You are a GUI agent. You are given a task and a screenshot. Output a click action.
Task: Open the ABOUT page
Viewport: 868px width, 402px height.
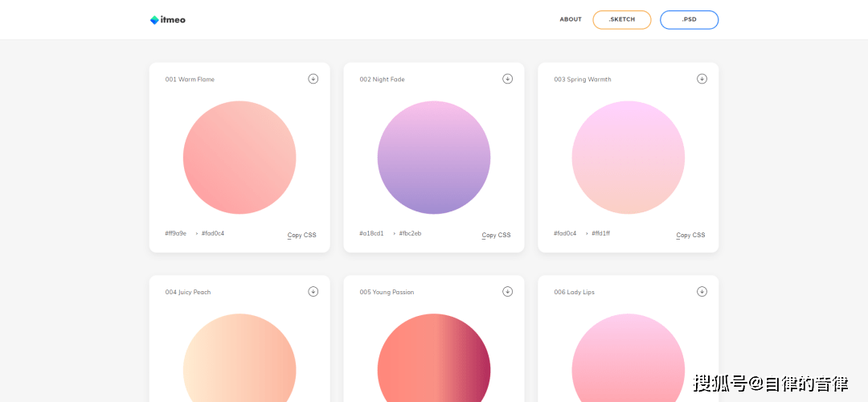pyautogui.click(x=571, y=19)
